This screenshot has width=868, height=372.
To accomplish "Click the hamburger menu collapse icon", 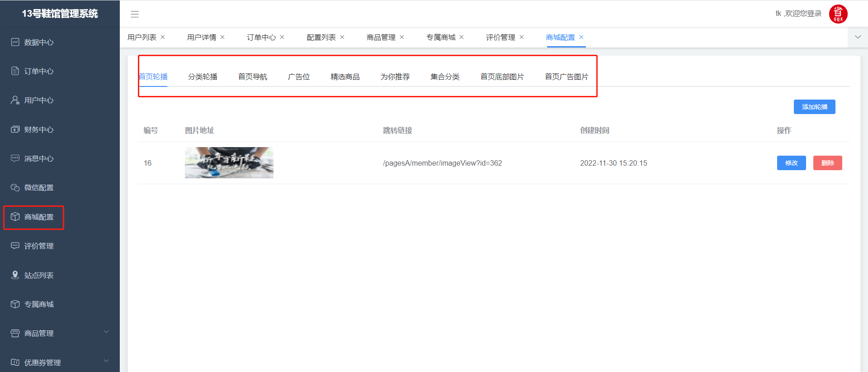I will pos(135,14).
